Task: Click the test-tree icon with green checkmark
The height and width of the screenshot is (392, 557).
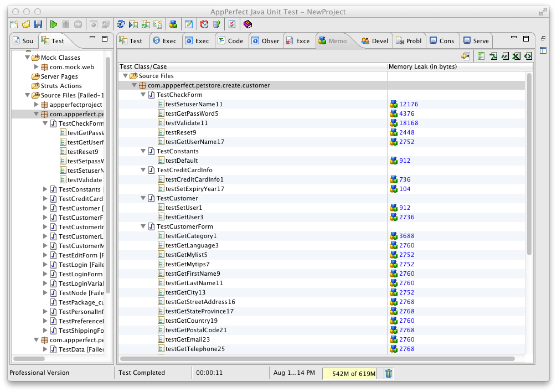Action: pyautogui.click(x=146, y=24)
